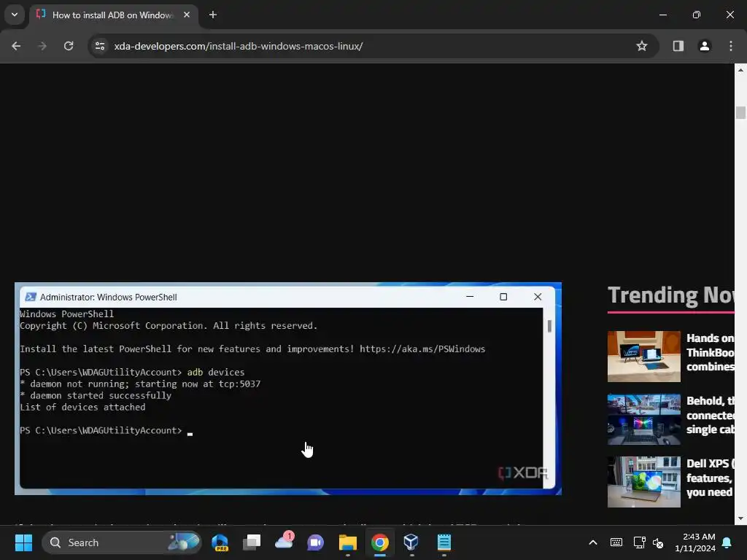Open the Chrome profile menu
The height and width of the screenshot is (560, 747).
pyautogui.click(x=704, y=46)
